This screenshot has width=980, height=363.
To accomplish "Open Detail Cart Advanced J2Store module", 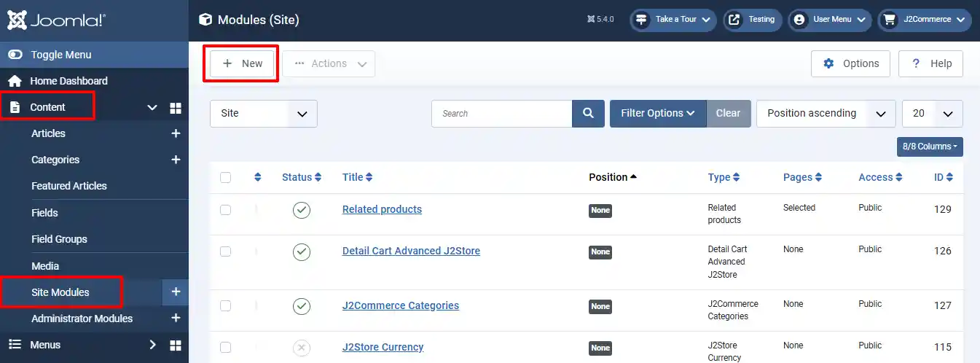I will tap(411, 251).
